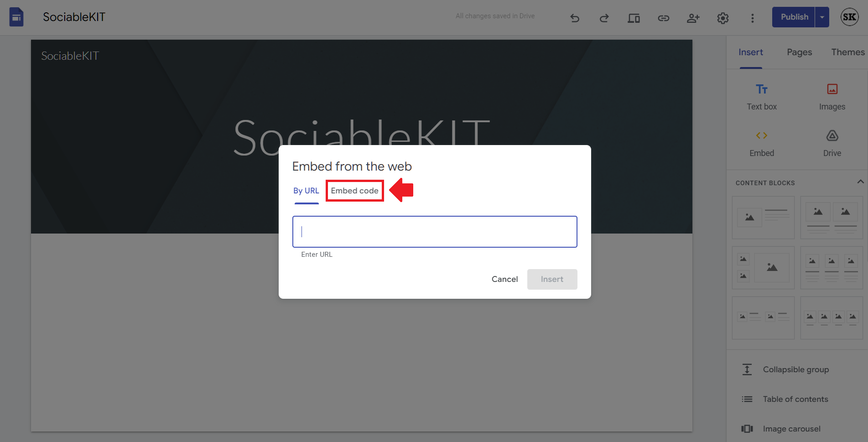
Task: Open site settings gear
Action: tap(722, 18)
